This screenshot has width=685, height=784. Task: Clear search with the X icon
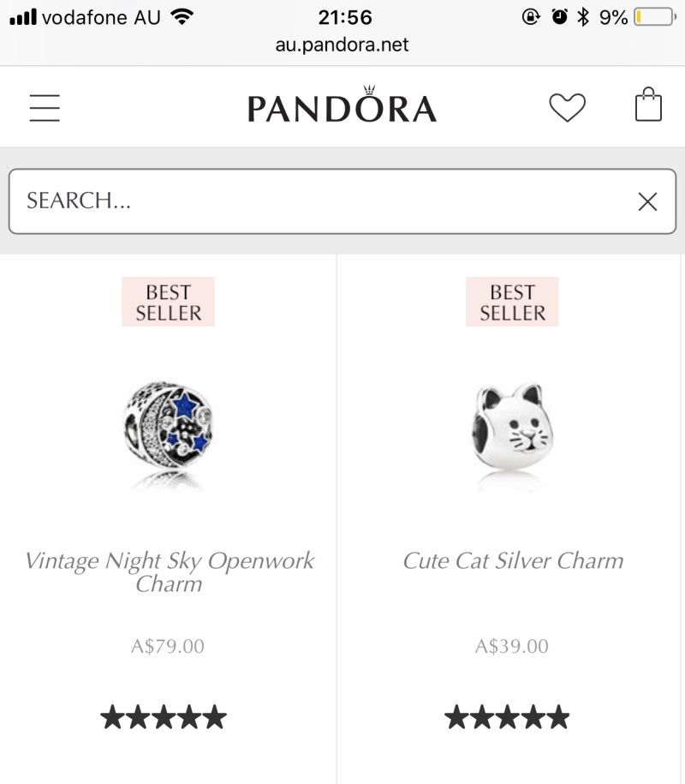pos(648,201)
